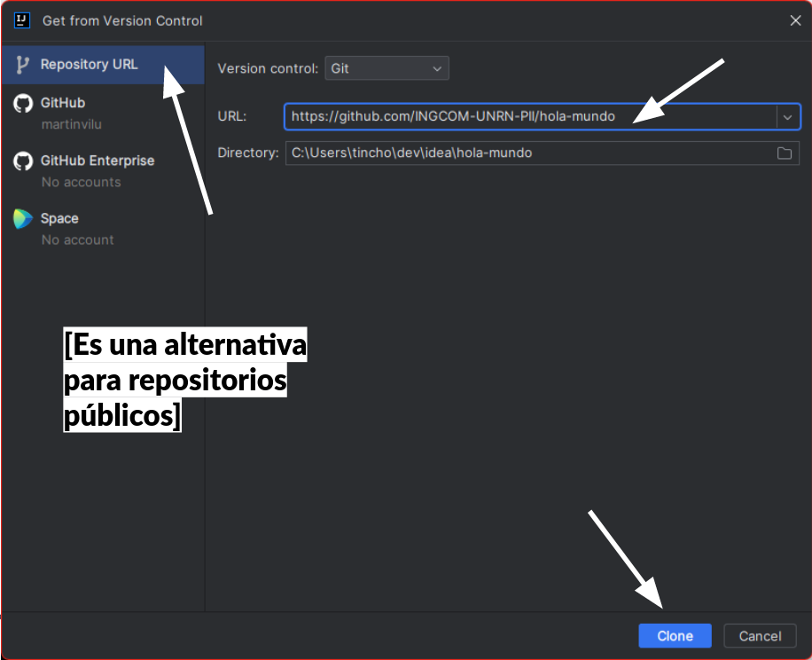812x660 pixels.
Task: Click the JetBrains Space logo icon
Action: coord(23,219)
